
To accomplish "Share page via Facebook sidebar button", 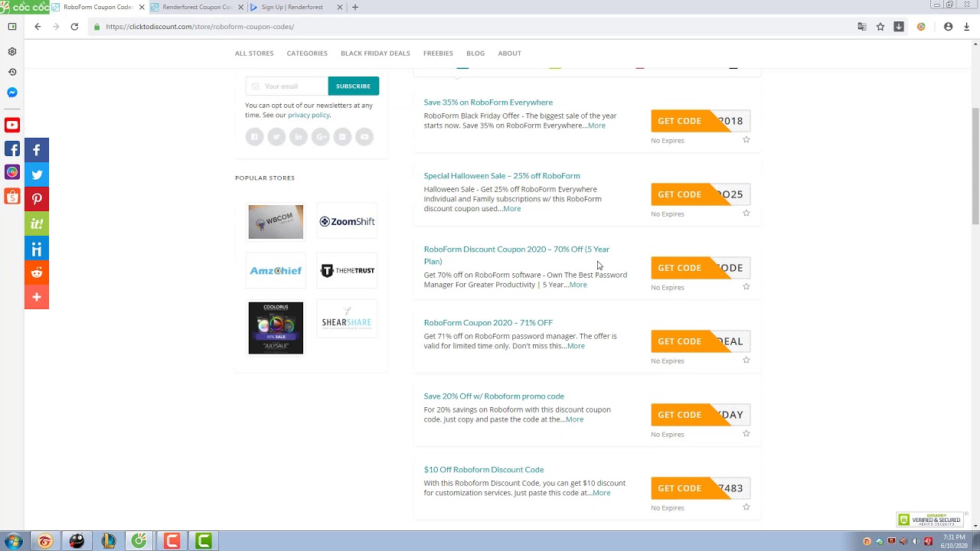I will click(37, 150).
